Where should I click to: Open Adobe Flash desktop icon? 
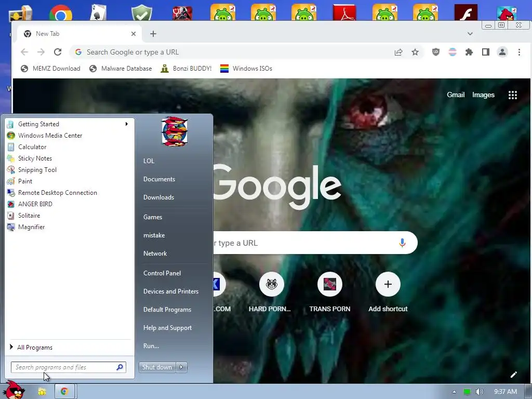click(x=466, y=12)
